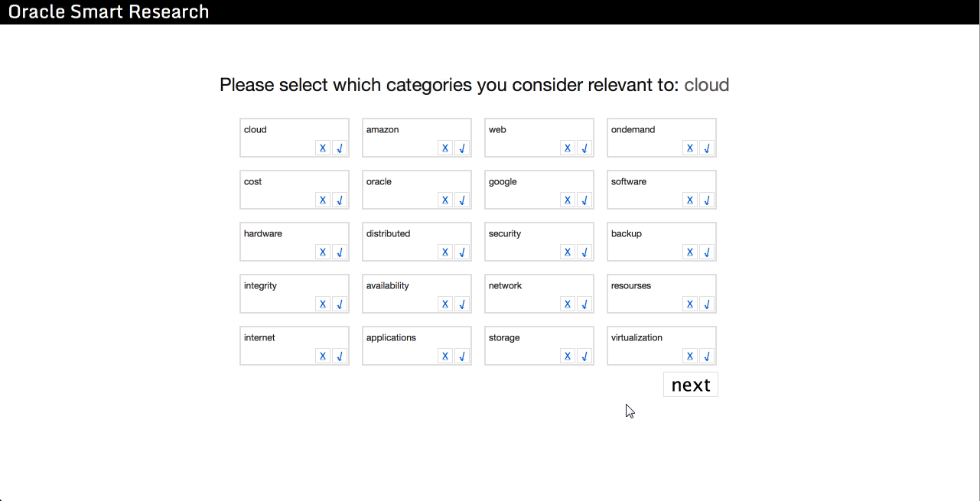This screenshot has width=980, height=501.
Task: Accept network category via checkmark
Action: pos(584,304)
